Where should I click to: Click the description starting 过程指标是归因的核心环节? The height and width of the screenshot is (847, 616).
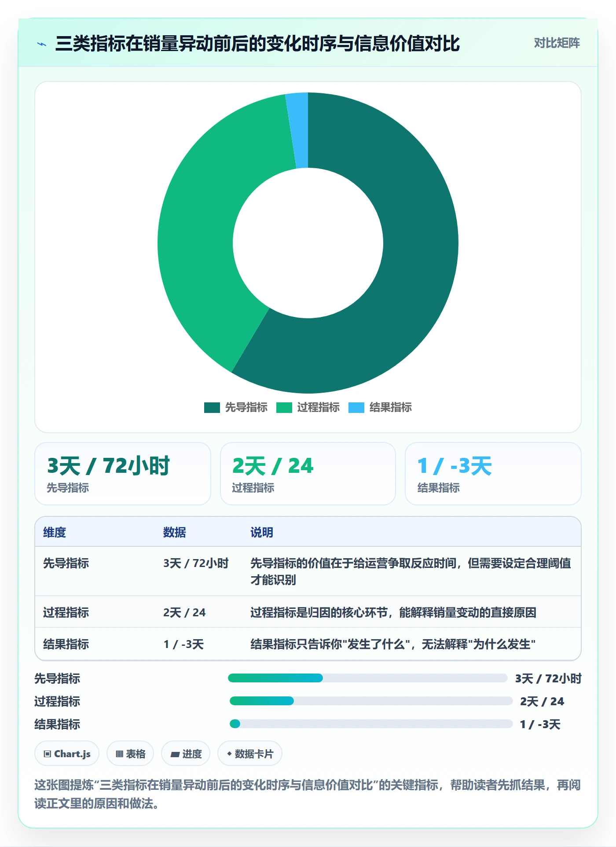pyautogui.click(x=393, y=612)
